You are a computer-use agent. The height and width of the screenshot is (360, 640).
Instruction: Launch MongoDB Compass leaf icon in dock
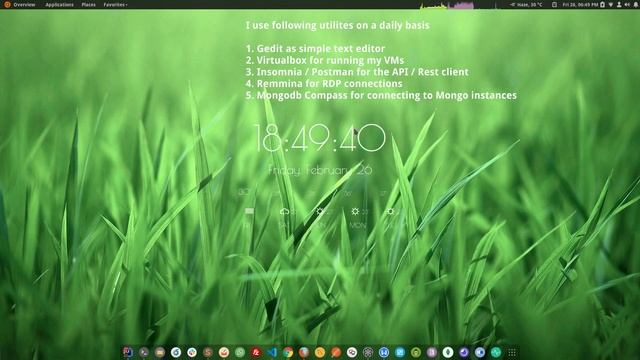(x=448, y=352)
